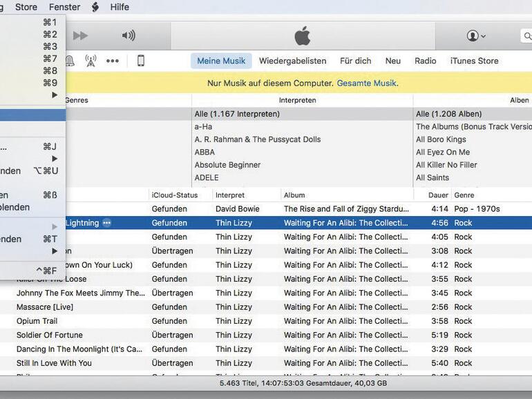This screenshot has height=399, width=532.
Task: Click the volume speaker icon
Action: coord(129,36)
